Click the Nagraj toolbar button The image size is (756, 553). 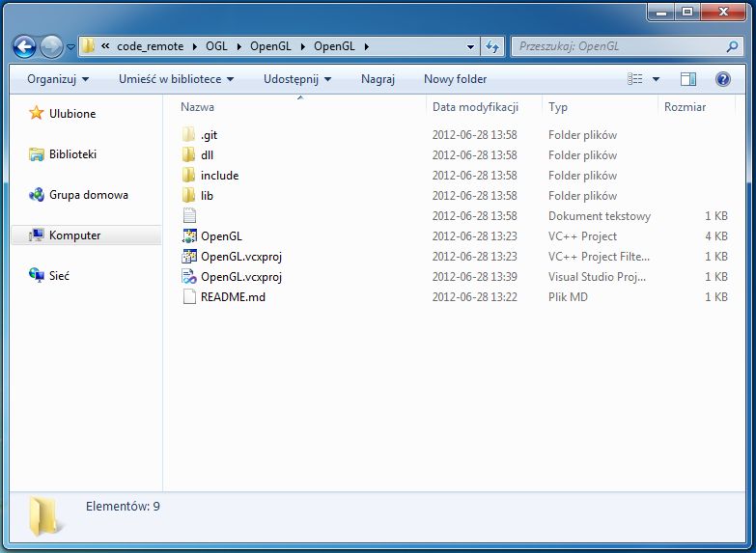coord(378,79)
